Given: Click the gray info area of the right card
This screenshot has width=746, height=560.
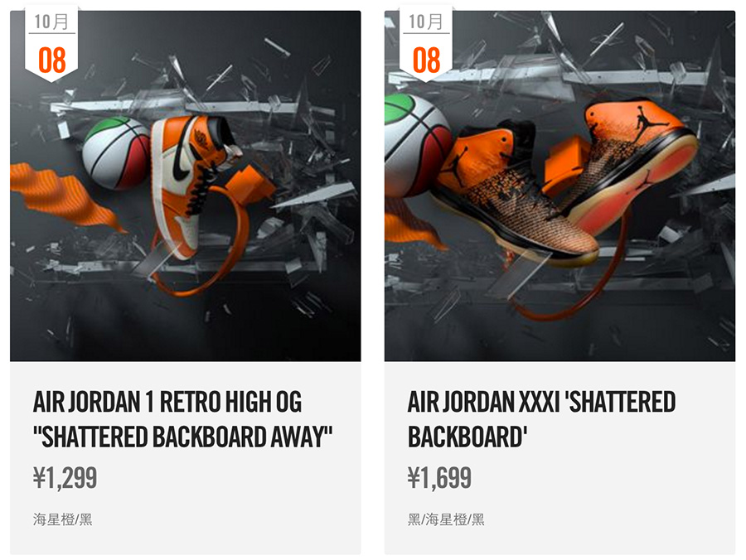Looking at the screenshot, I should click(x=559, y=457).
